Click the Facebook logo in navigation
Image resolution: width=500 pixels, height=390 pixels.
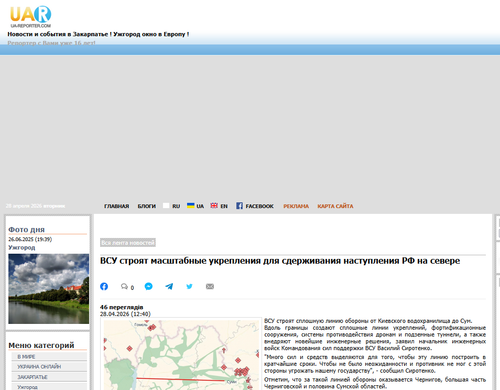239,206
